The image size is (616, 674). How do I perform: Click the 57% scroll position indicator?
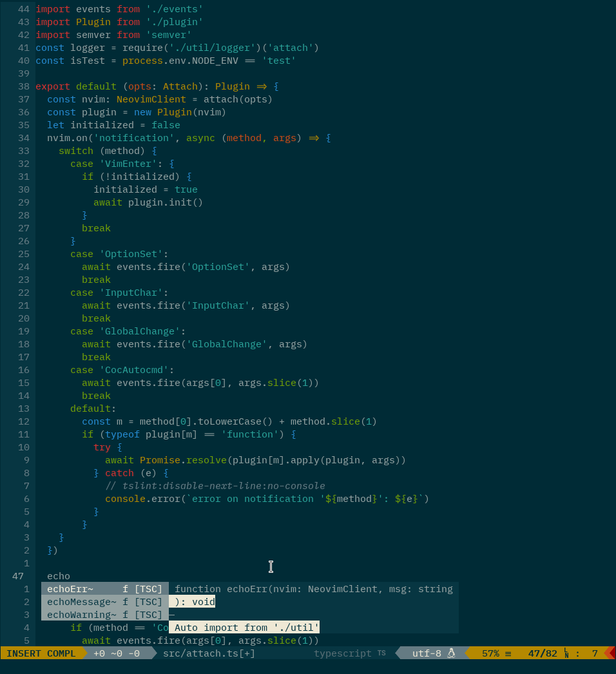tap(492, 653)
